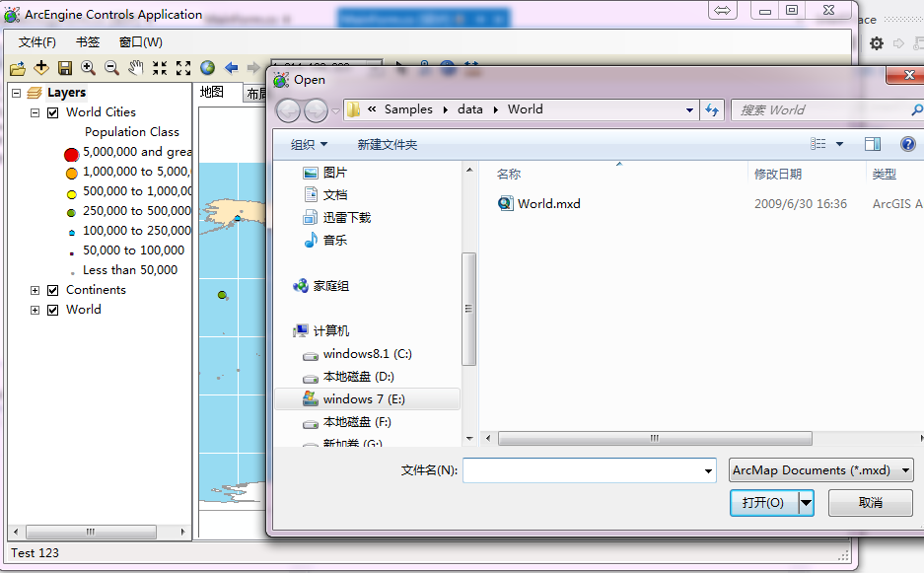Click the change view icon in the Open dialog
This screenshot has width=924, height=573.
[817, 144]
